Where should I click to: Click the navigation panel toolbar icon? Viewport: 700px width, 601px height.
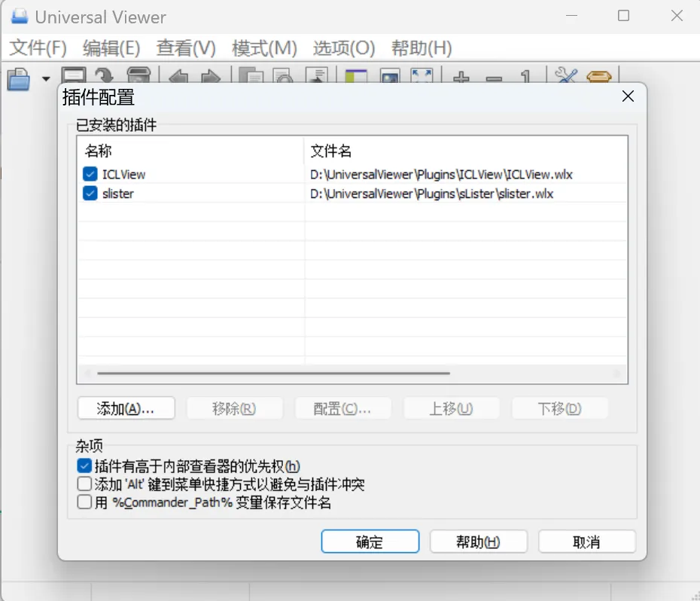click(356, 75)
